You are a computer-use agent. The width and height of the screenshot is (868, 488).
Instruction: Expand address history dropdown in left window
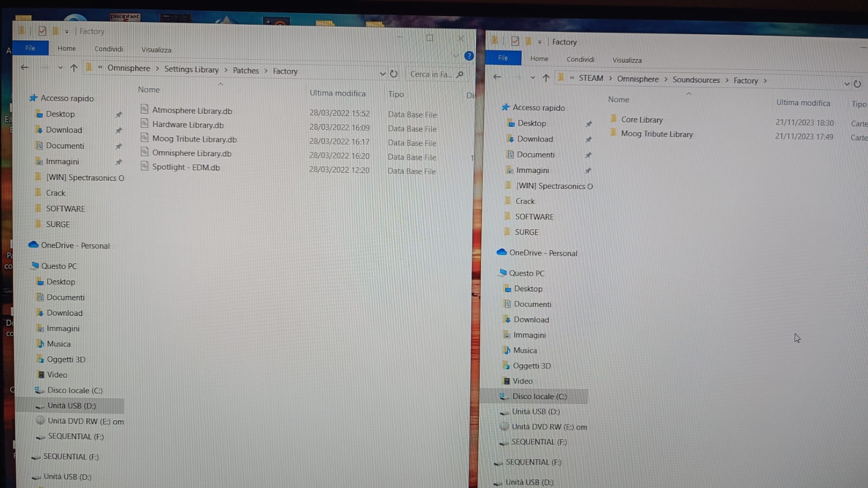[x=383, y=73]
